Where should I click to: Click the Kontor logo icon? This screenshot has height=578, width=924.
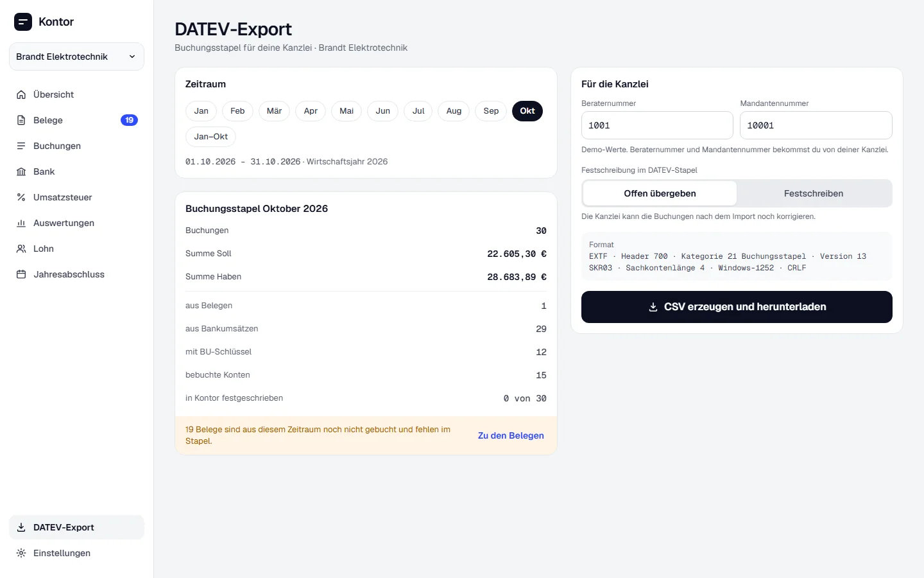[x=23, y=22]
